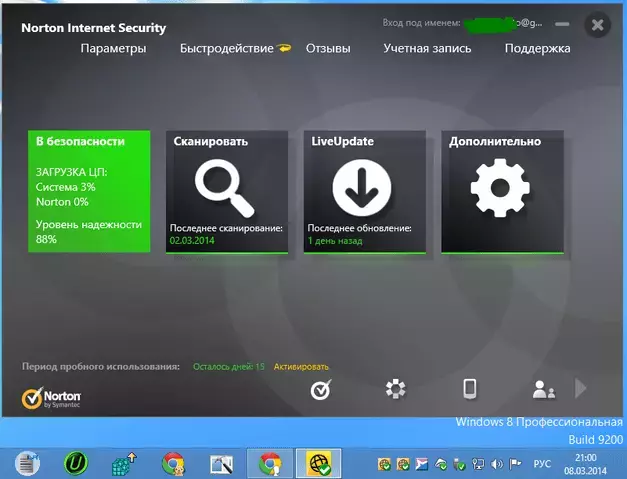Open Учетная запись
627x479 pixels.
pyautogui.click(x=427, y=48)
